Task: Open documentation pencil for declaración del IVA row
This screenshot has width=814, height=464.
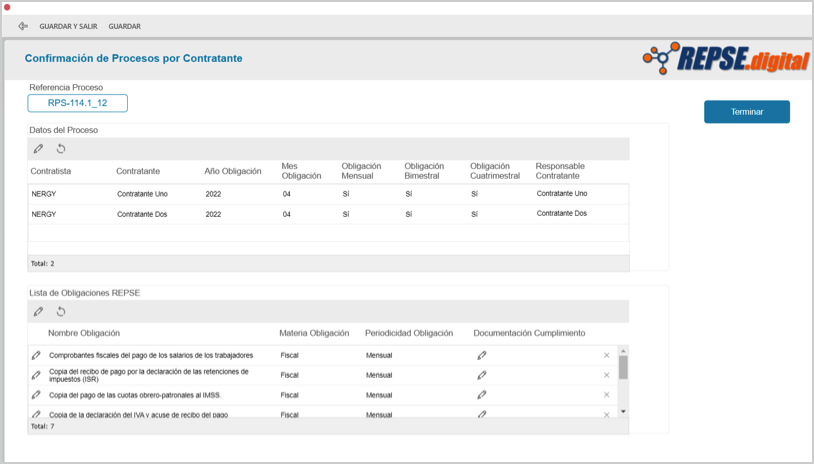Action: pos(482,414)
